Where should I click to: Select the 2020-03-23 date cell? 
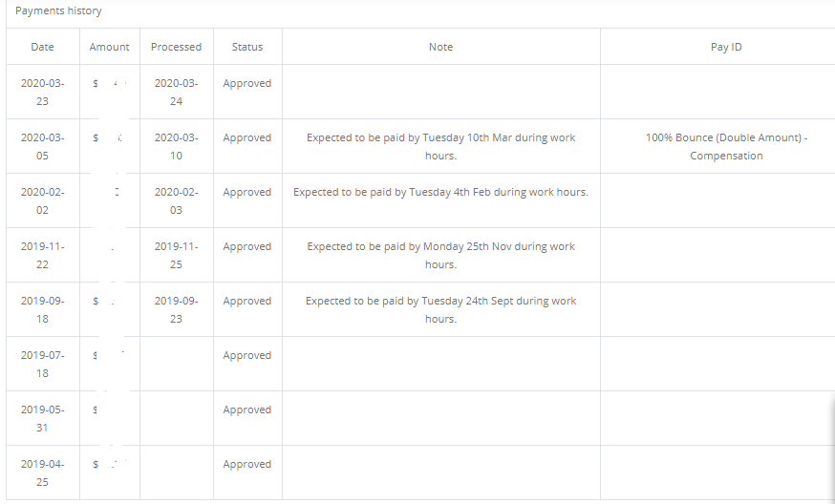pos(42,92)
